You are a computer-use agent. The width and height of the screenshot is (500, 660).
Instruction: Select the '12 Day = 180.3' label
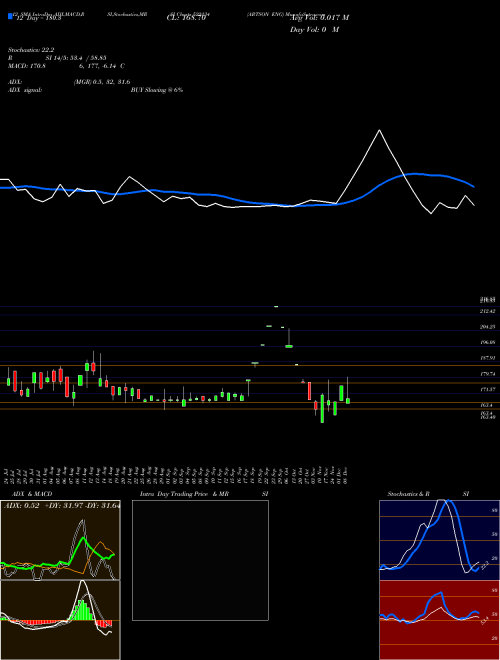[39, 18]
